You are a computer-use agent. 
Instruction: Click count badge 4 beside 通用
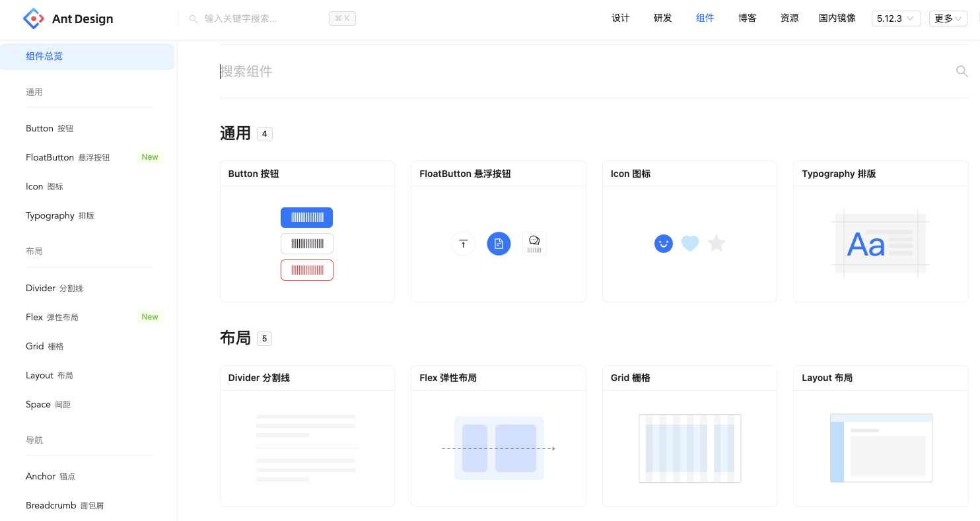pos(264,134)
